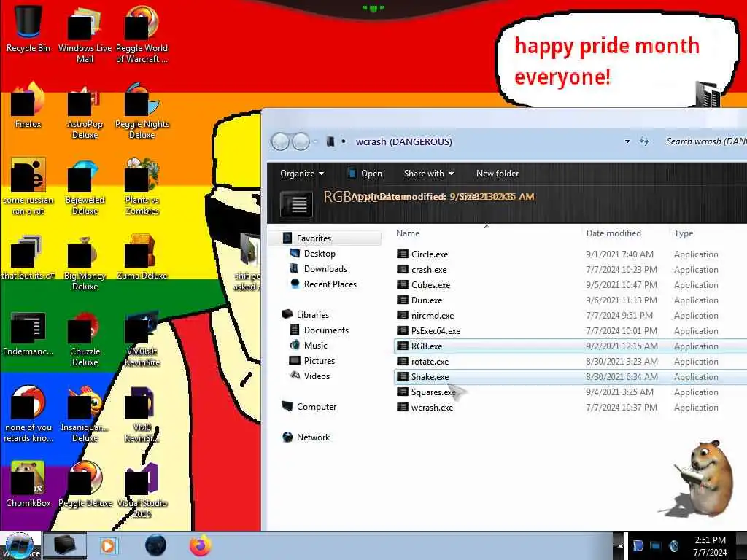Open Windows Live Mail desktop shortcut
Screen dimensions: 747x560
pos(85,34)
